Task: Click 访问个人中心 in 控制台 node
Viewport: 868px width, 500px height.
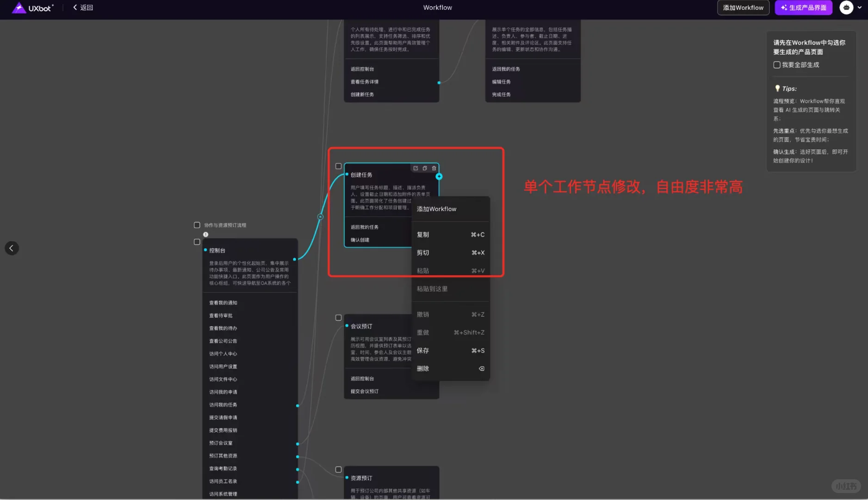Action: pyautogui.click(x=223, y=354)
